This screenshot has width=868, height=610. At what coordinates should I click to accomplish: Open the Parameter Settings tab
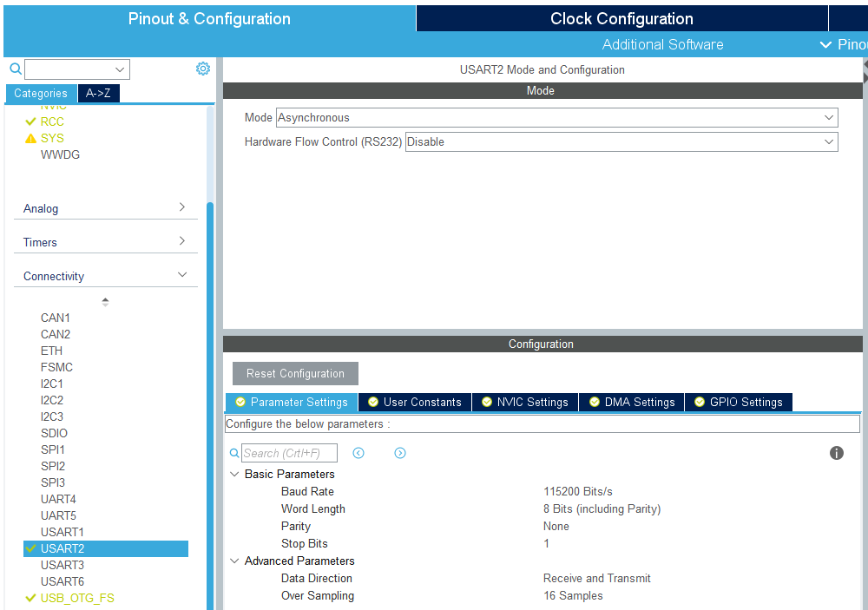(x=292, y=403)
